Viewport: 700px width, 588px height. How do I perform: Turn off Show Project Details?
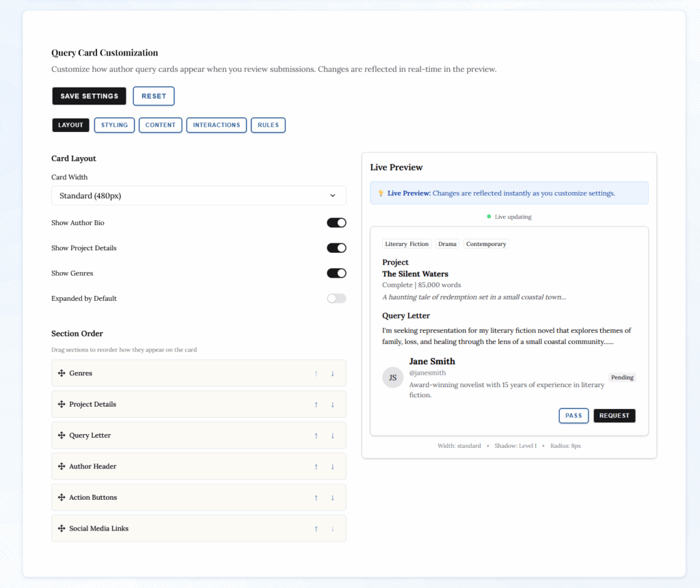click(336, 248)
